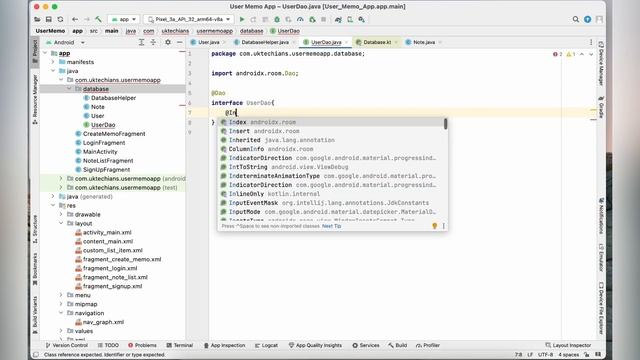Collapse the layout folder
640x360 pixels.
[61, 223]
